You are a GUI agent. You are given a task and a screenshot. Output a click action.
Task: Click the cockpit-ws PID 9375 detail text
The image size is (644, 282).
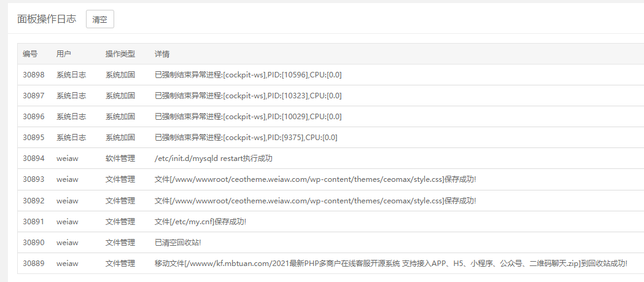pyautogui.click(x=246, y=137)
